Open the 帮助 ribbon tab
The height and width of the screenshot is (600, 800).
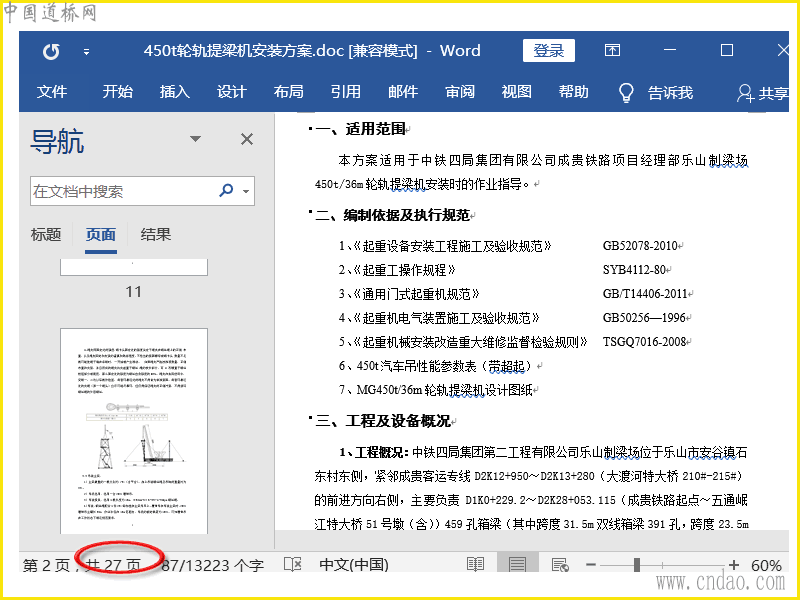pos(573,92)
